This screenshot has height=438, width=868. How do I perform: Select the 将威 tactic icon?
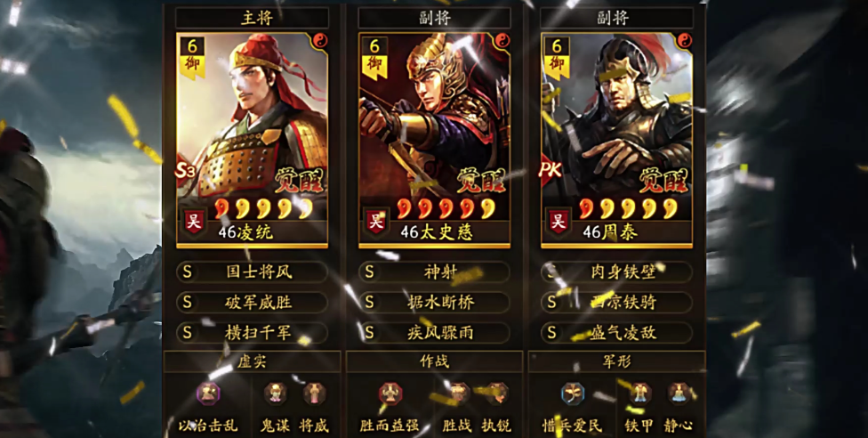tap(315, 393)
